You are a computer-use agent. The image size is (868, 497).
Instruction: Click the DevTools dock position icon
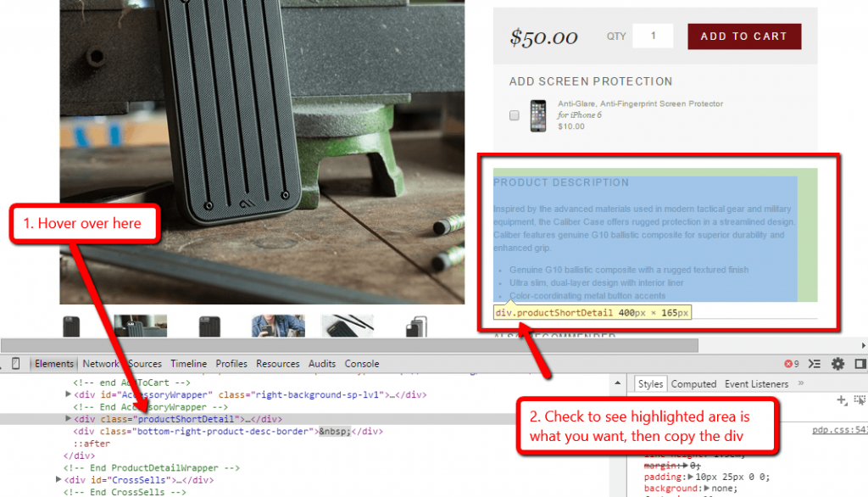click(860, 364)
